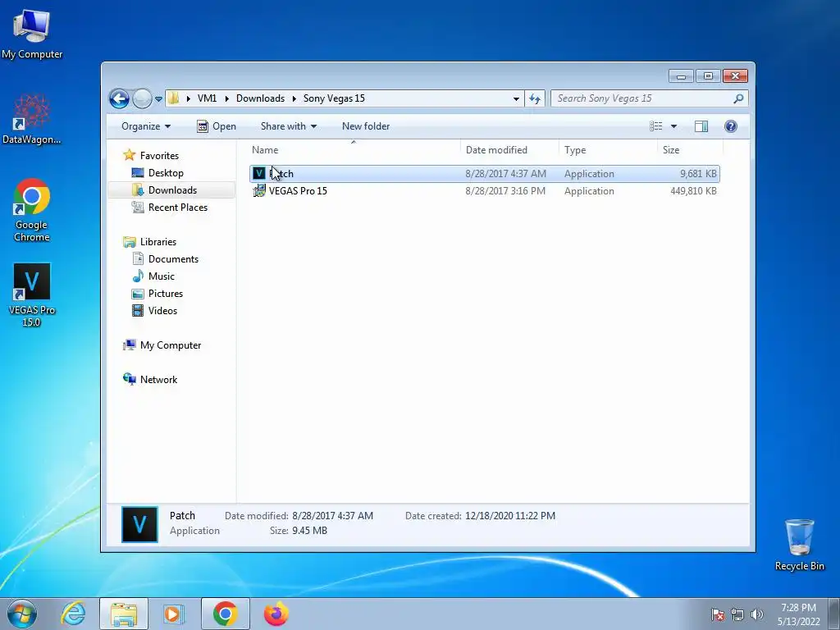Viewport: 840px width, 630px height.
Task: Select VM1 in the address breadcrumb
Action: click(x=207, y=98)
